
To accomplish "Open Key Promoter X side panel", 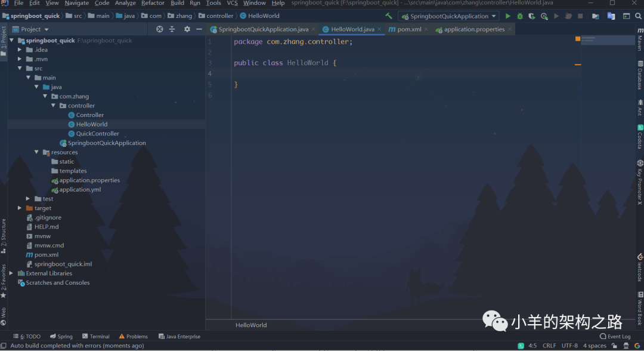I will 640,182.
